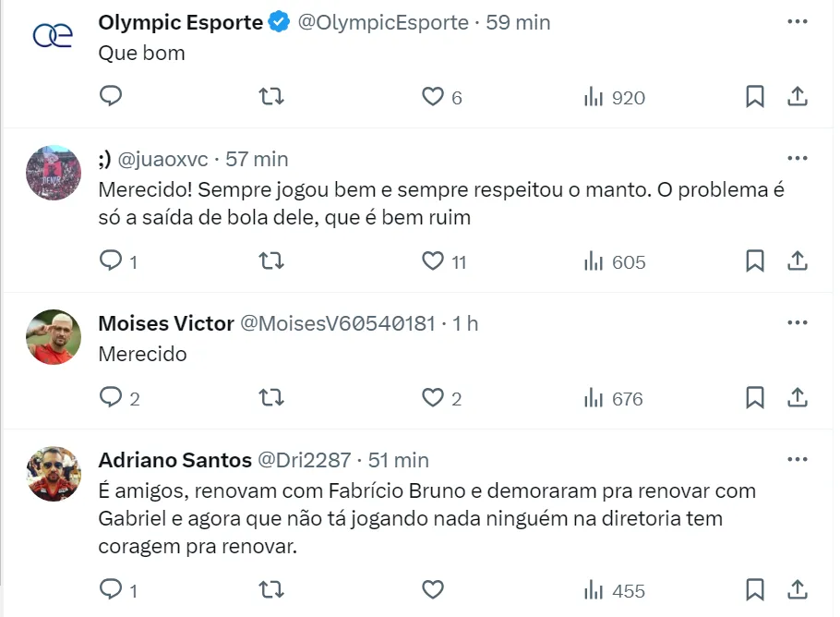Open Olympic Esporte's logo avatar
This screenshot has width=840, height=617.
[54, 35]
